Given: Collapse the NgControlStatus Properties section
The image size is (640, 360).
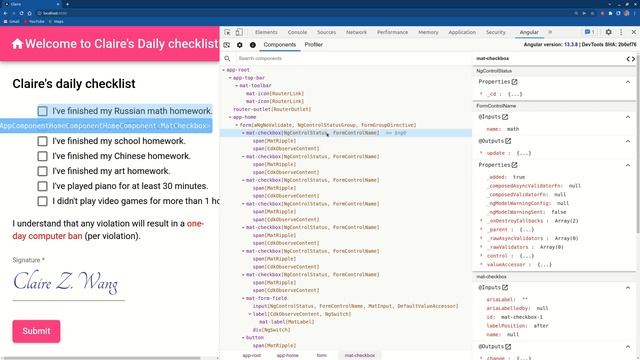Looking at the screenshot, I should coord(628,82).
